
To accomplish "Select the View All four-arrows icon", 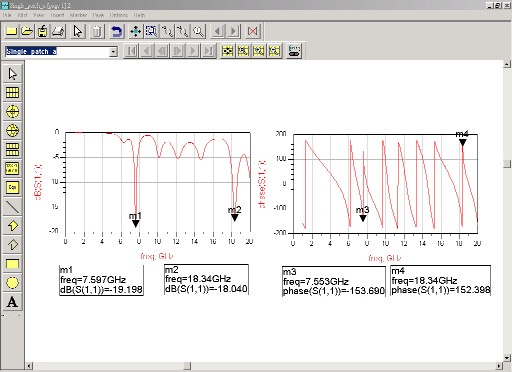I will pyautogui.click(x=135, y=31).
